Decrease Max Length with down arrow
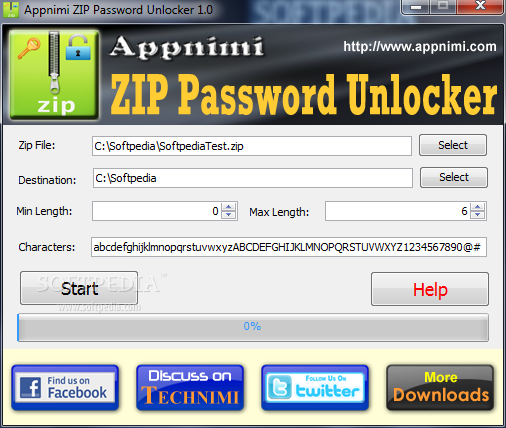 478,215
